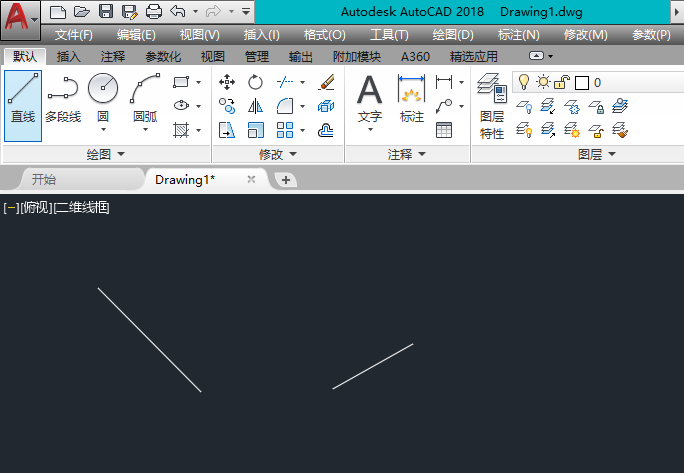The height and width of the screenshot is (473, 684).
Task: Click the [俯视] view control
Action: [37, 207]
